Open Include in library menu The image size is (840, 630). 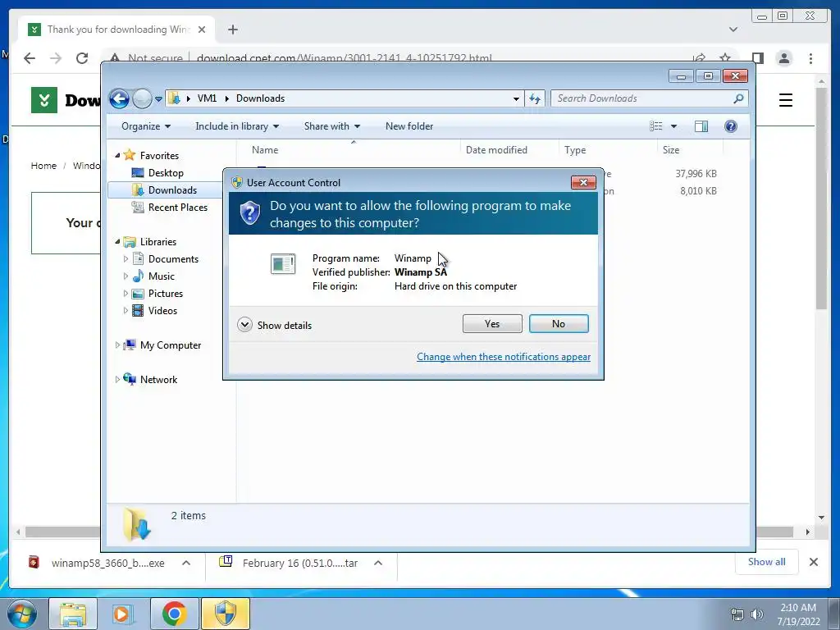click(x=237, y=126)
